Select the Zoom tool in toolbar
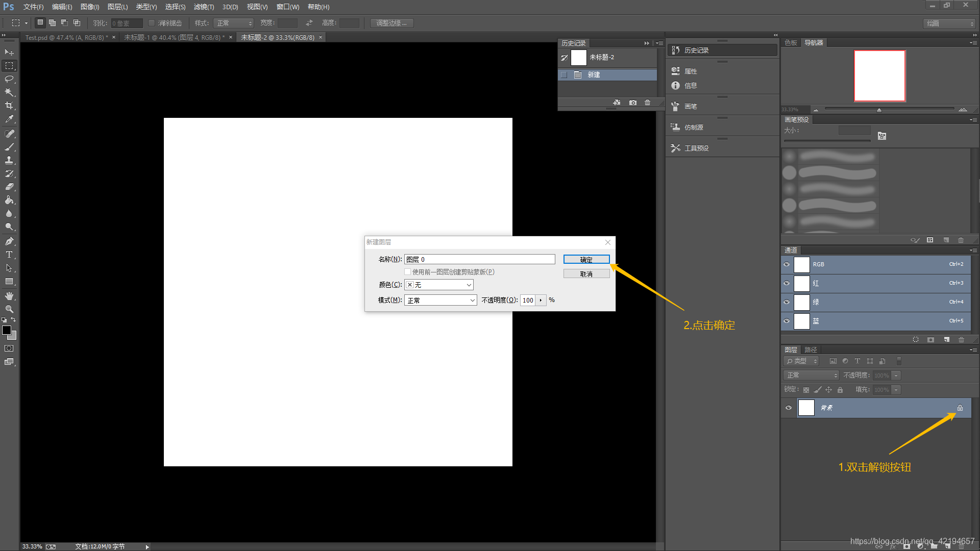This screenshot has width=980, height=551. pyautogui.click(x=9, y=309)
